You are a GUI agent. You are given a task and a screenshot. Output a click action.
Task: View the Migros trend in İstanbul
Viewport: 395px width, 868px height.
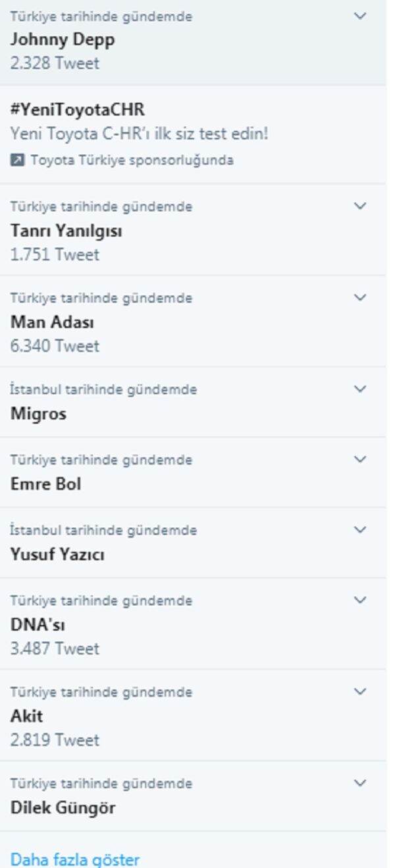[38, 414]
